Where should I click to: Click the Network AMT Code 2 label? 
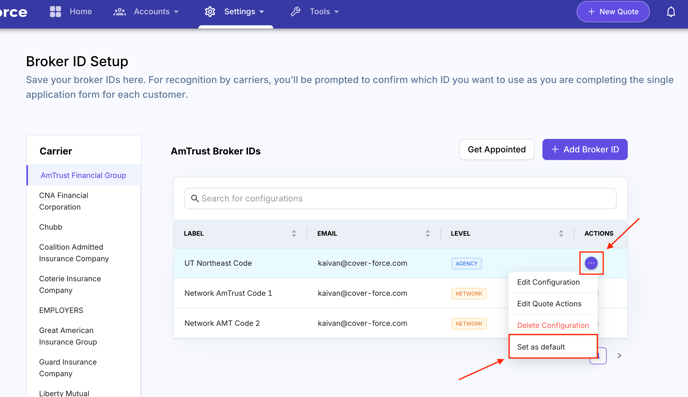222,323
